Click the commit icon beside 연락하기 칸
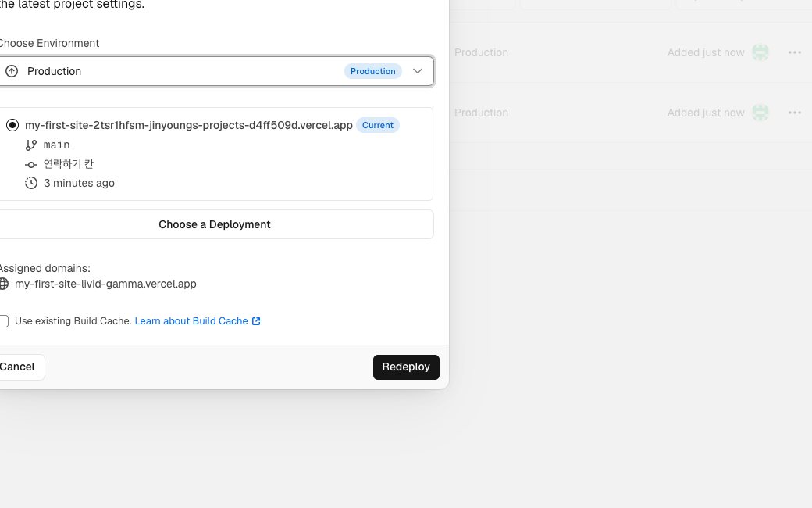812x508 pixels. coord(31,164)
